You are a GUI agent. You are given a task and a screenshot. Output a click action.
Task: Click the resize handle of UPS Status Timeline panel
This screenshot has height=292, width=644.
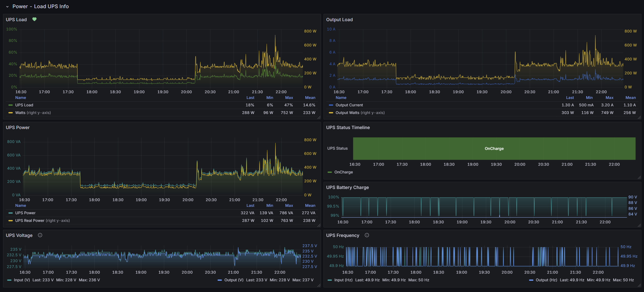[x=639, y=177]
